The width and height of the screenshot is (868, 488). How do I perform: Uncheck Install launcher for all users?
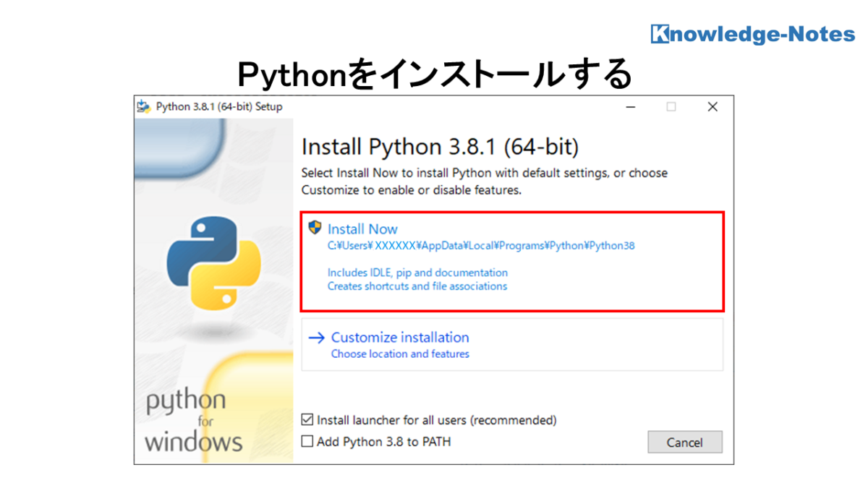coord(307,420)
